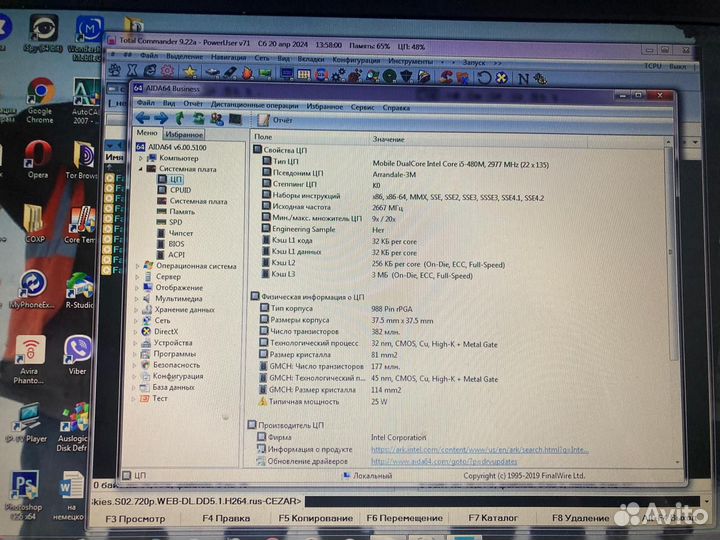This screenshot has width=720, height=540.
Task: Expand the Сеть tree node
Action: [136, 321]
